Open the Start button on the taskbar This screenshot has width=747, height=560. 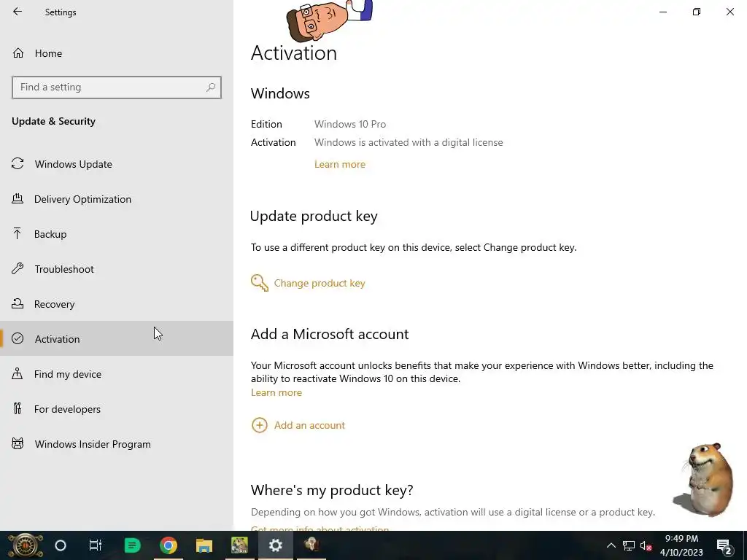(x=26, y=545)
